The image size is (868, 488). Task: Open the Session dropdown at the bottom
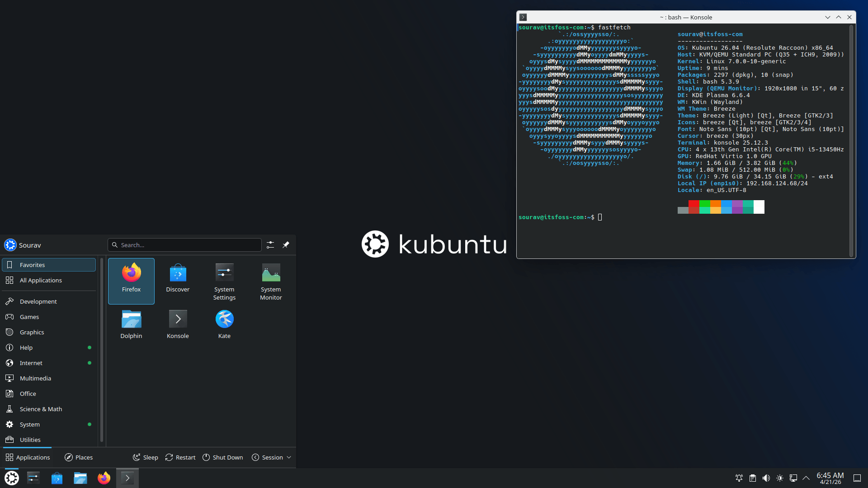[x=271, y=457]
